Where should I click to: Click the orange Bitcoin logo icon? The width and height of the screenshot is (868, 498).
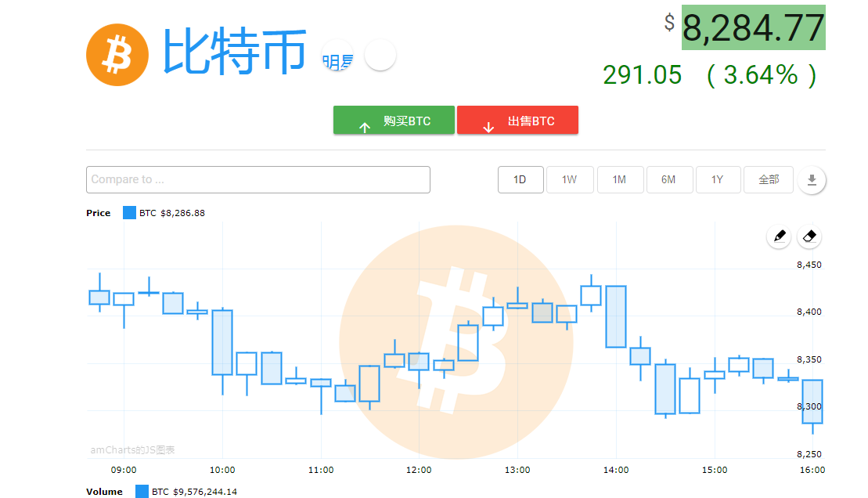[117, 55]
